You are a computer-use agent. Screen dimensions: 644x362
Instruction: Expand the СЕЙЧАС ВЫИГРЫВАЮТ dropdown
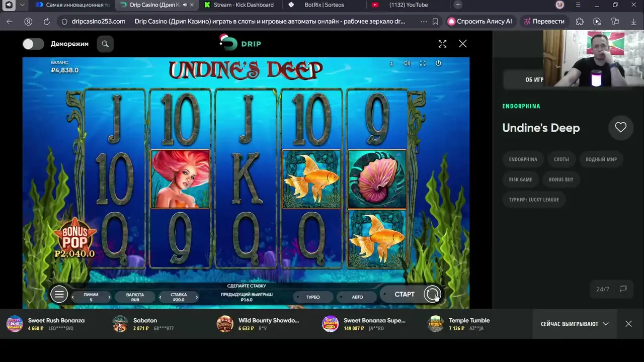tap(575, 324)
